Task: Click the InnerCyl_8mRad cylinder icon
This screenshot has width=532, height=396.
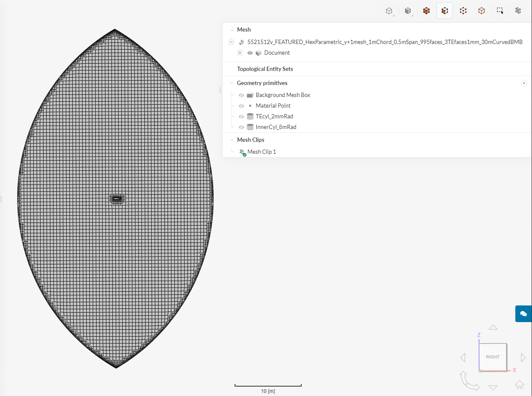Action: pos(250,127)
